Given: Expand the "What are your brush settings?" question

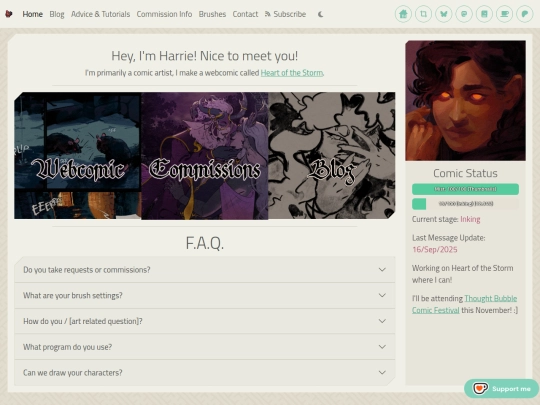Looking at the screenshot, I should 205,295.
